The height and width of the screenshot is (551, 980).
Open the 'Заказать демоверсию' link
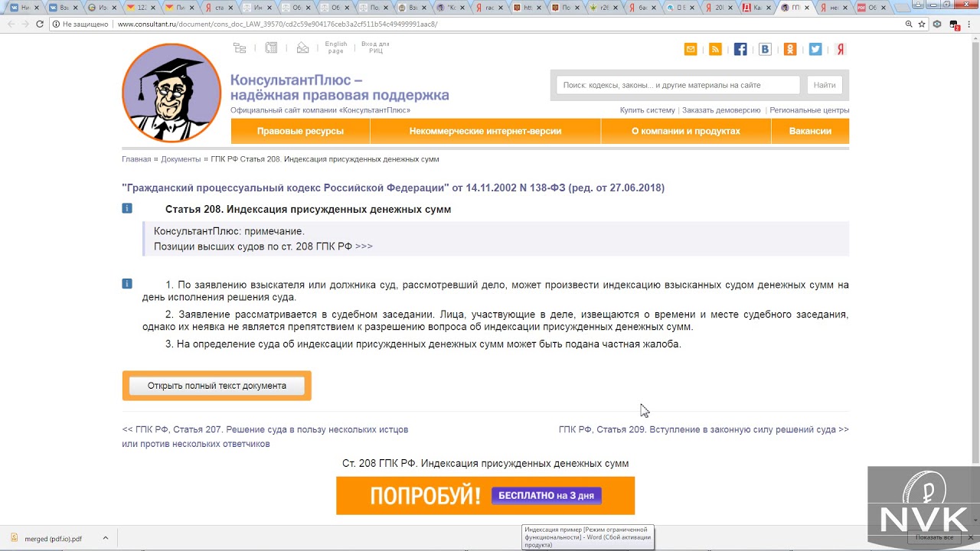(x=721, y=110)
